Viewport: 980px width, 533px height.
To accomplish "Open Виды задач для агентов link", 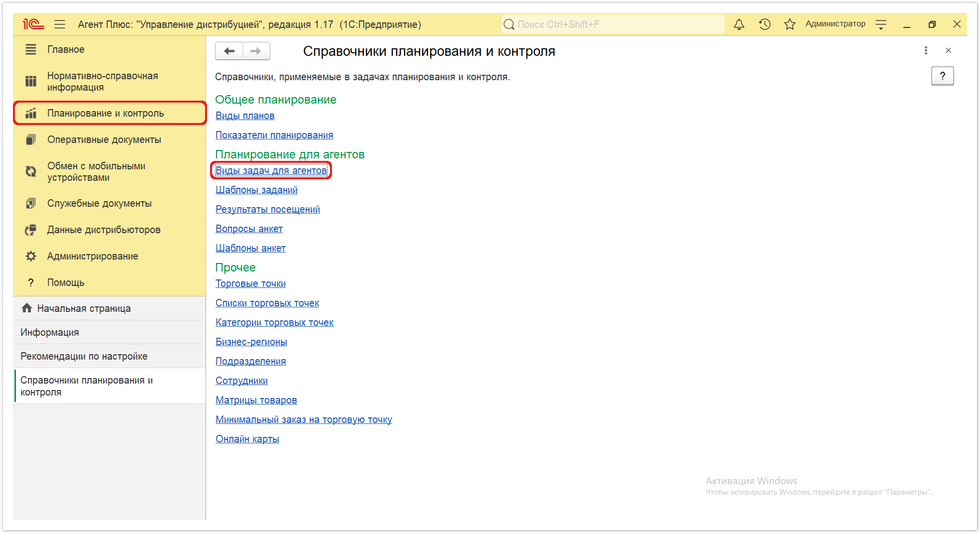I will point(271,170).
